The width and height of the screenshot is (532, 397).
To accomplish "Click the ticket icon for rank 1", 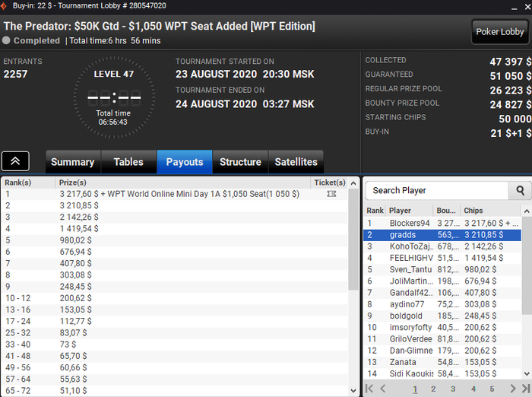I will (331, 194).
